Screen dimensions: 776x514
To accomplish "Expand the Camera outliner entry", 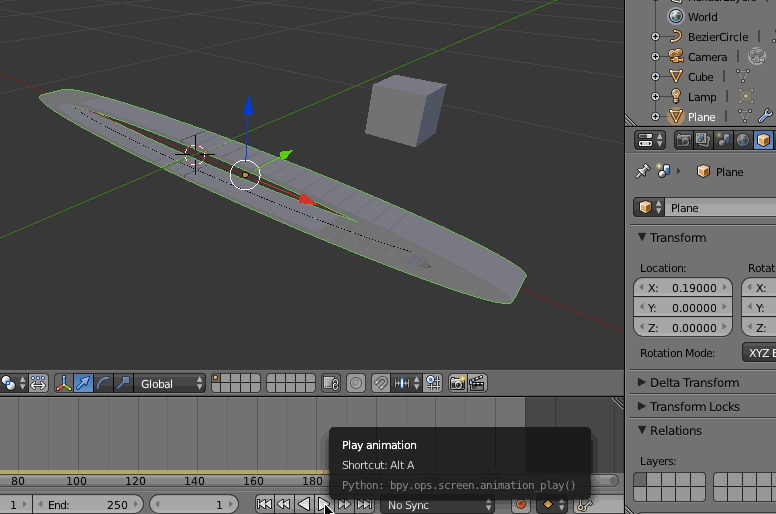I will [655, 56].
